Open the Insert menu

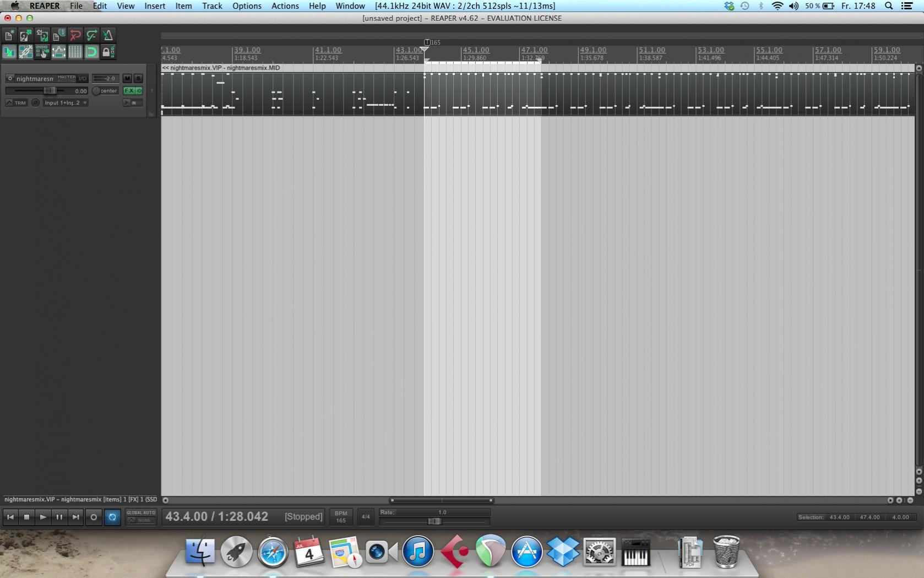(x=155, y=6)
